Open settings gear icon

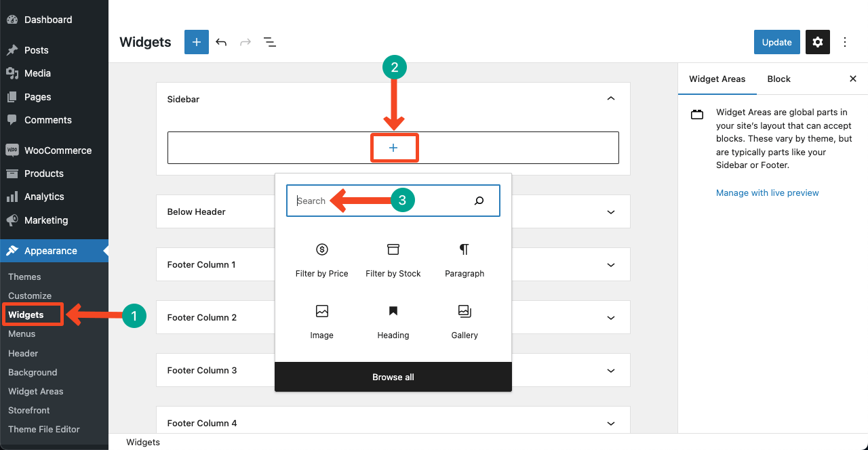818,42
